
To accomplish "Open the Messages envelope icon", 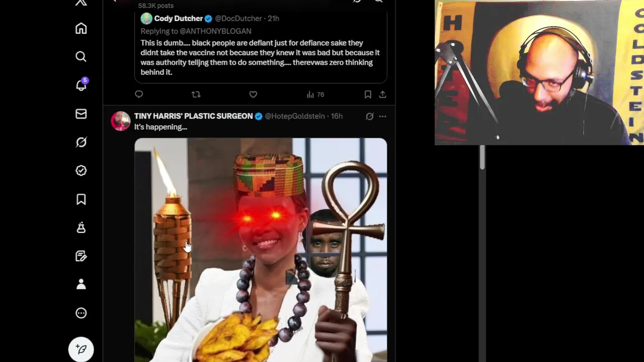I will 81,114.
